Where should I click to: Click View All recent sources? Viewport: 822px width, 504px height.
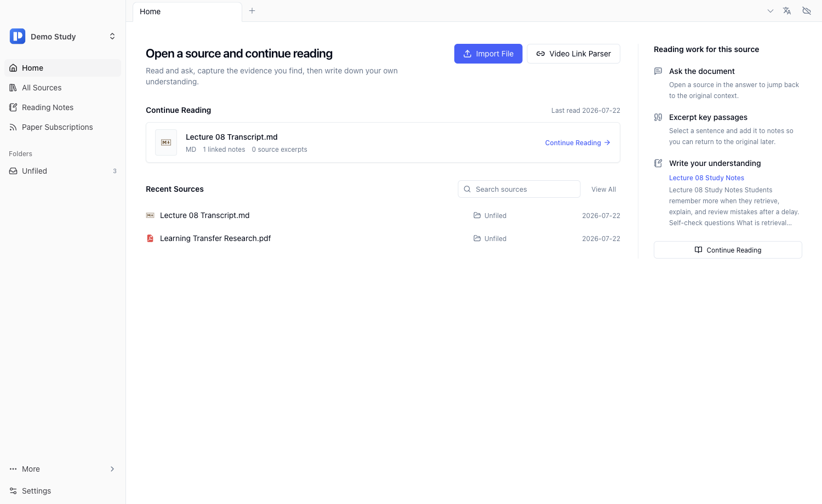click(603, 189)
